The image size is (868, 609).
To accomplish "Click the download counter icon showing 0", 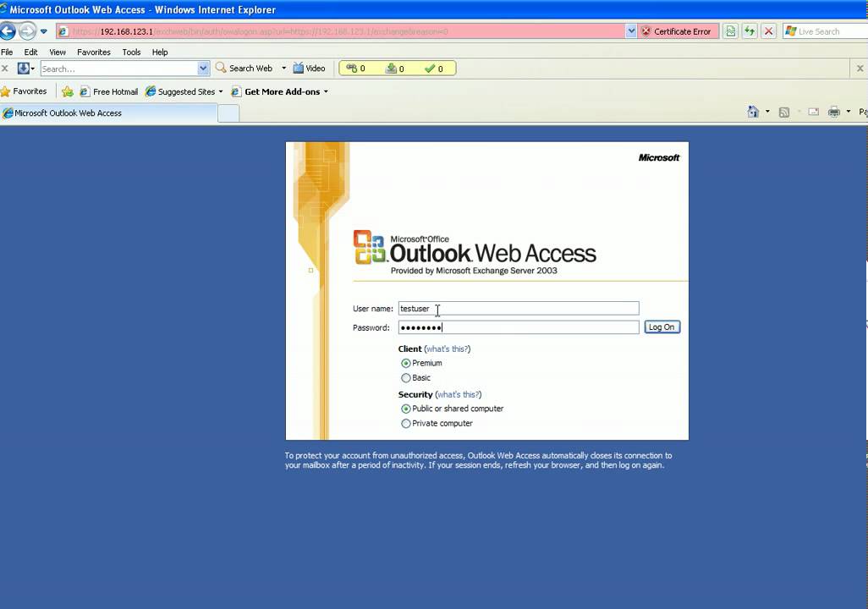I will click(x=395, y=69).
